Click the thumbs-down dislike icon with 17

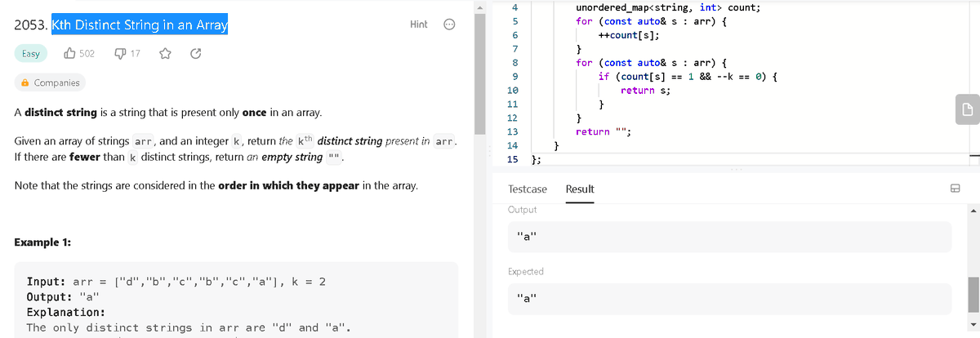point(118,54)
